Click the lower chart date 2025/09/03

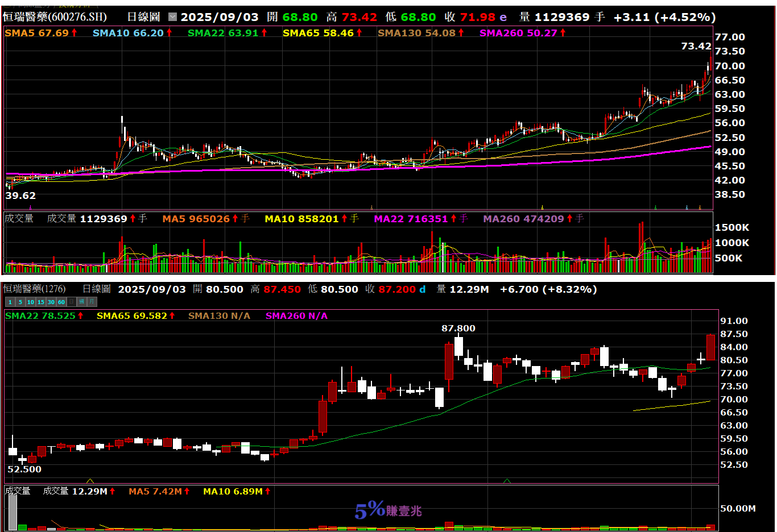152,289
